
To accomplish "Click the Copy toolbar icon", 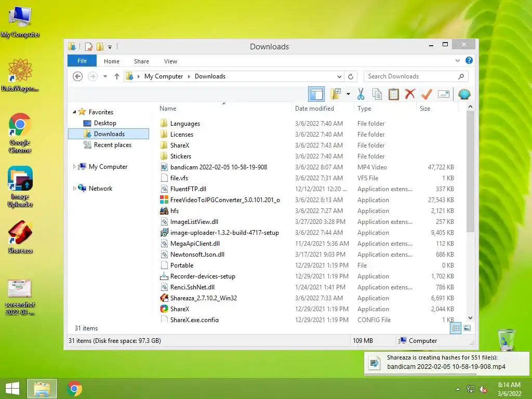I will click(x=377, y=94).
